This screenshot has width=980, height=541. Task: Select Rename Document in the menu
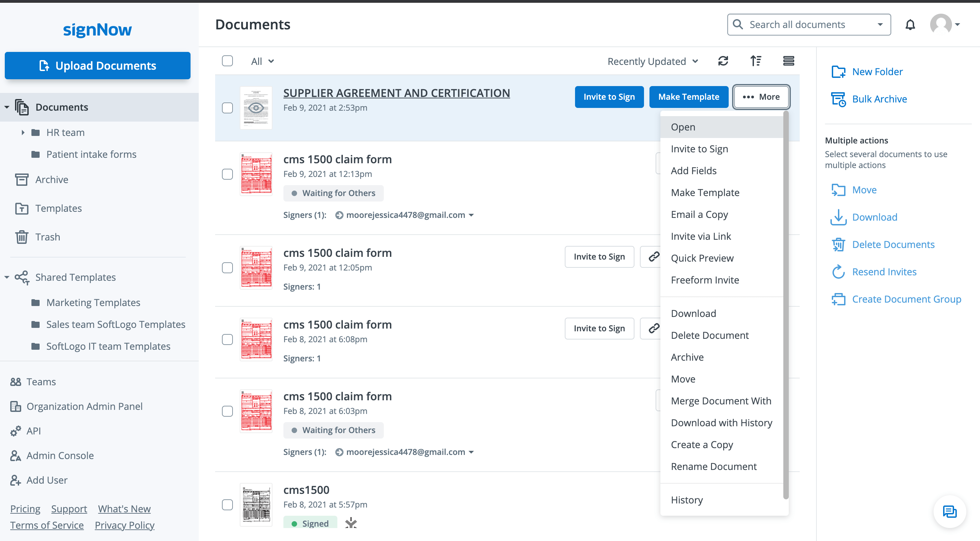pos(713,467)
